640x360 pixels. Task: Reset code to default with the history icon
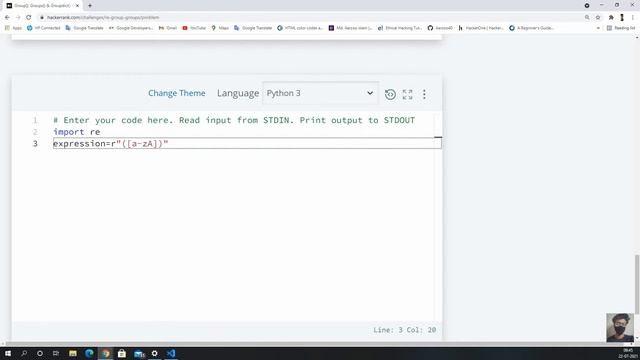pos(390,94)
